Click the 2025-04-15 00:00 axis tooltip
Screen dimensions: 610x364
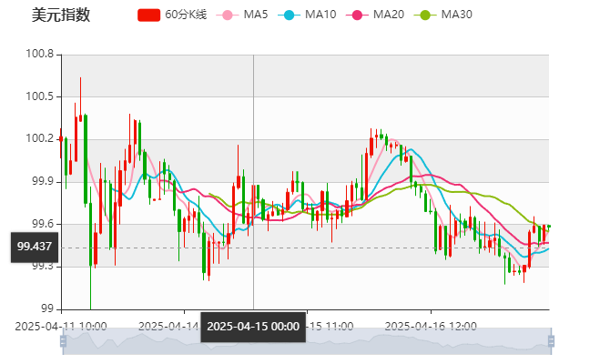(x=253, y=326)
